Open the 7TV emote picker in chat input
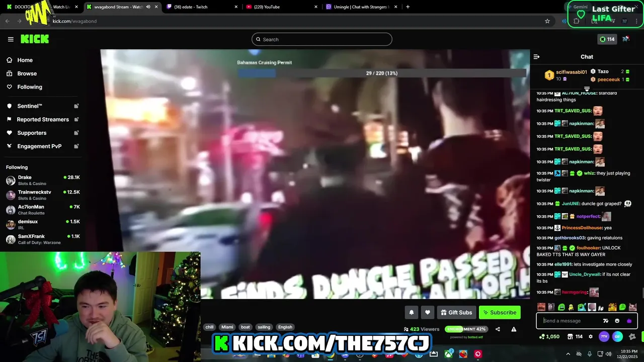644x362 pixels. tap(606, 321)
